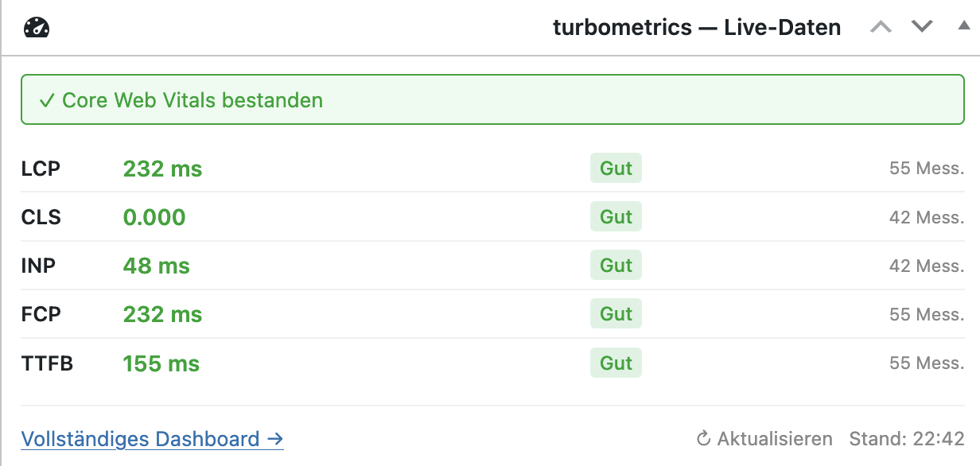Move the widget up using the up chevron
The height and width of the screenshot is (466, 980).
click(x=881, y=26)
